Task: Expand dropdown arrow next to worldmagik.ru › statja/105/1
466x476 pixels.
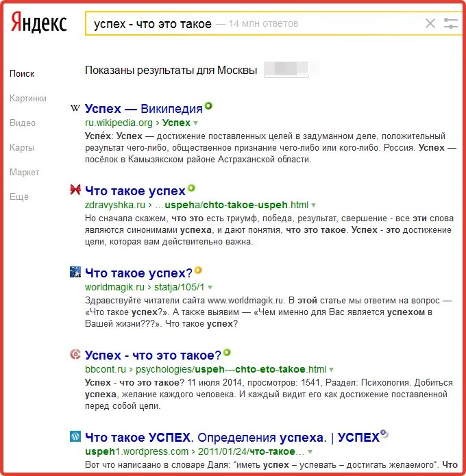Action: click(210, 288)
